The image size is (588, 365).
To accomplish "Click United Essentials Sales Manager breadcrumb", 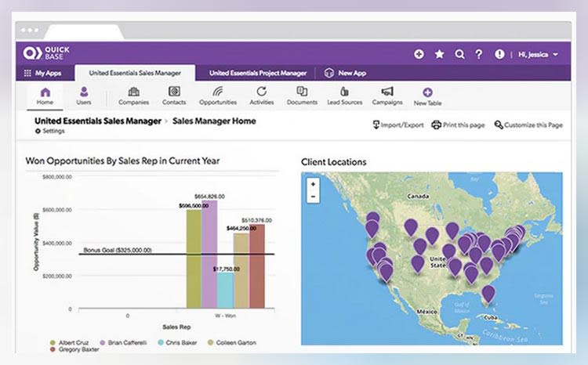I will coord(98,121).
